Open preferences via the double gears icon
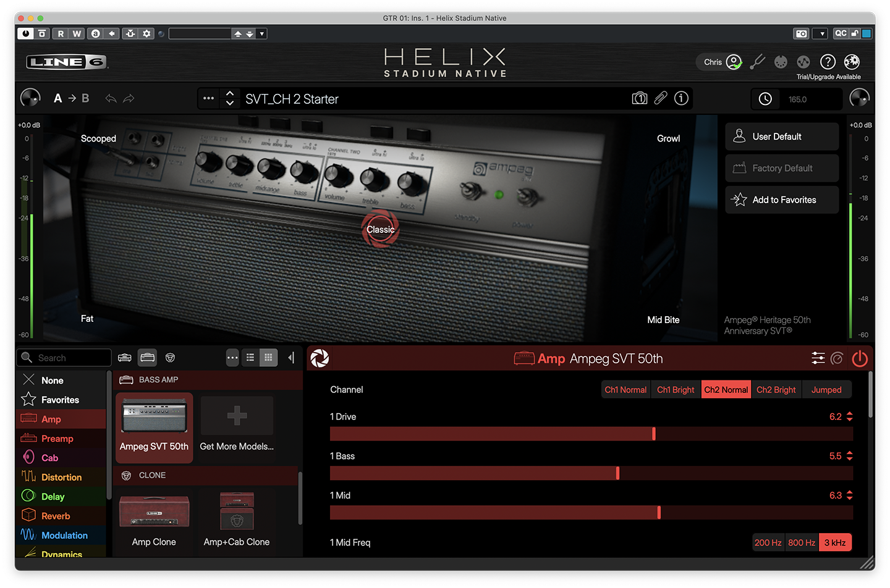Image resolution: width=890 pixels, height=588 pixels. tap(852, 62)
